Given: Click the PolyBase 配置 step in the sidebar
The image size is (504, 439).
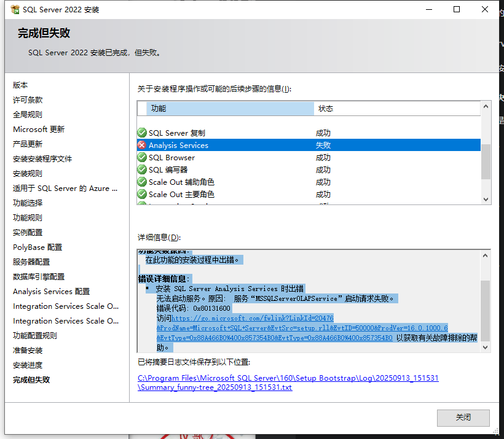Looking at the screenshot, I should tap(37, 247).
